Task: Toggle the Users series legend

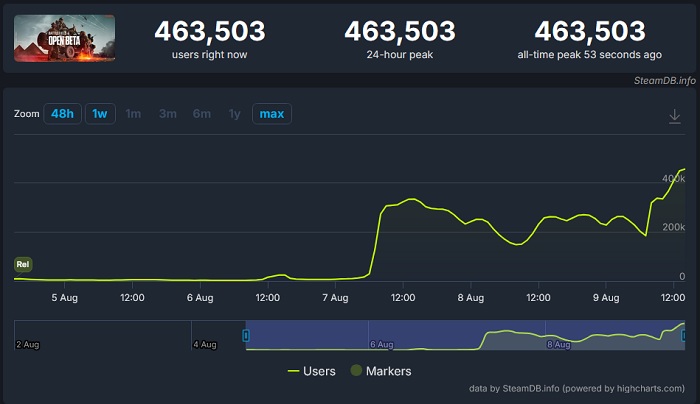Action: coord(312,371)
